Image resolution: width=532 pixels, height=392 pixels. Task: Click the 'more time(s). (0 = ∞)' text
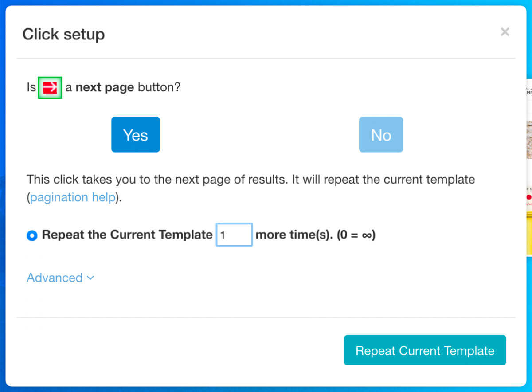pos(316,235)
